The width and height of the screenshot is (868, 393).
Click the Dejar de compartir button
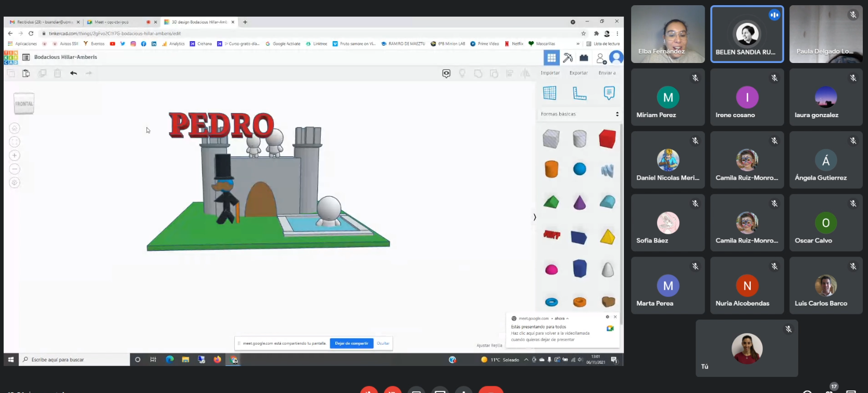tap(351, 344)
